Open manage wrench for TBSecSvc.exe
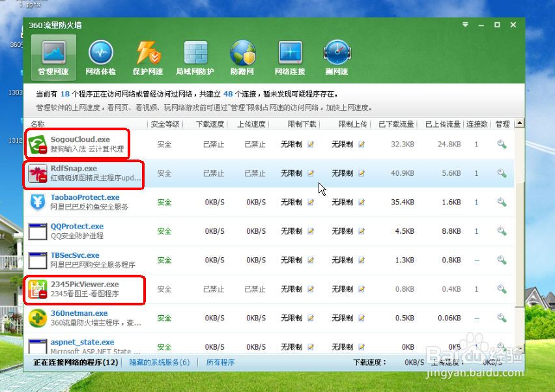This screenshot has width=555, height=392. click(x=502, y=260)
